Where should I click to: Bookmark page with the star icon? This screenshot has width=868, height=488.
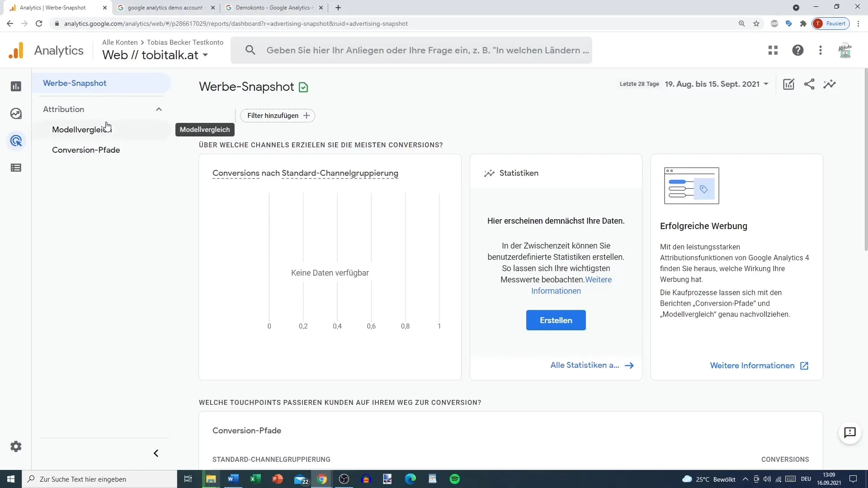[x=756, y=23]
